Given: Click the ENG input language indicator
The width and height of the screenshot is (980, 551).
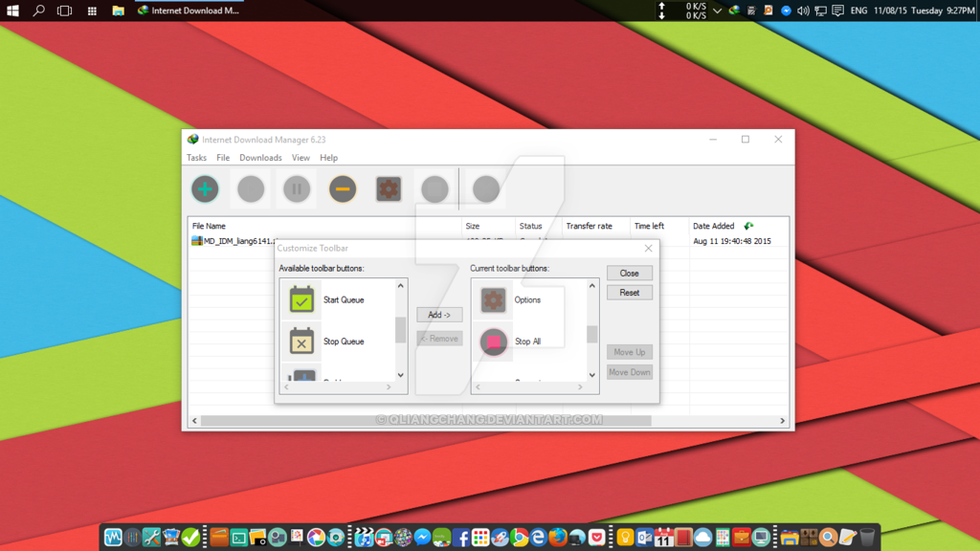Looking at the screenshot, I should (x=858, y=11).
